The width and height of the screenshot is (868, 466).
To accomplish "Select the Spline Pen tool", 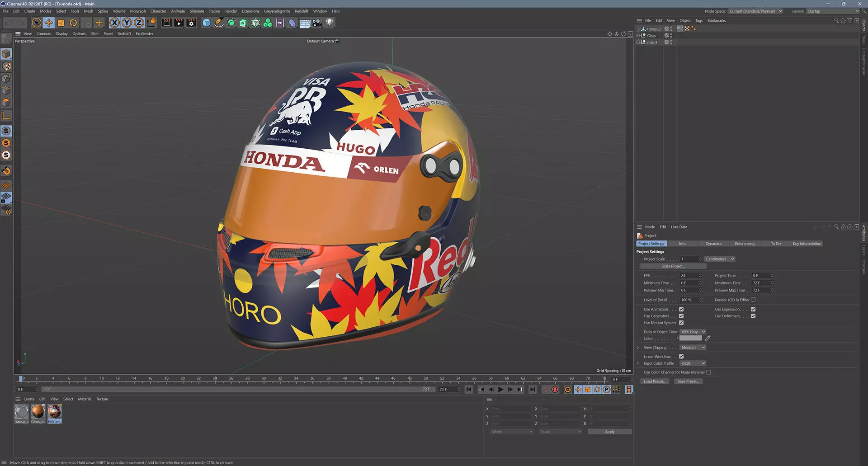I will point(219,23).
